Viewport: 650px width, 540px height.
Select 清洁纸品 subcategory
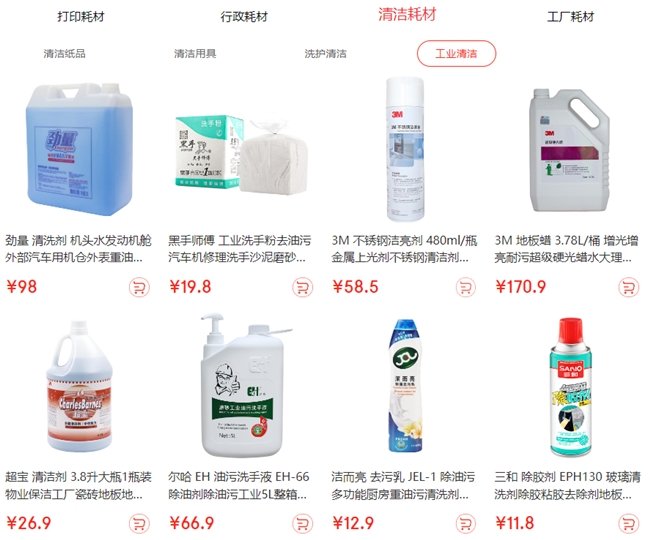[x=65, y=53]
